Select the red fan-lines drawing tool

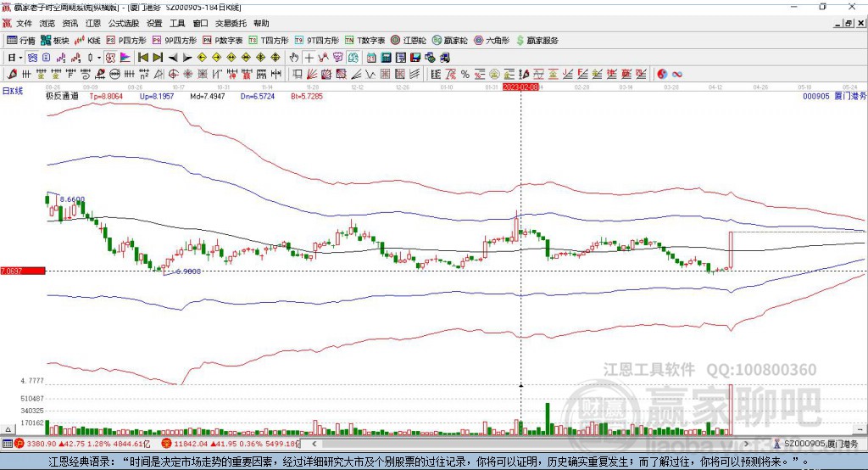(312, 74)
